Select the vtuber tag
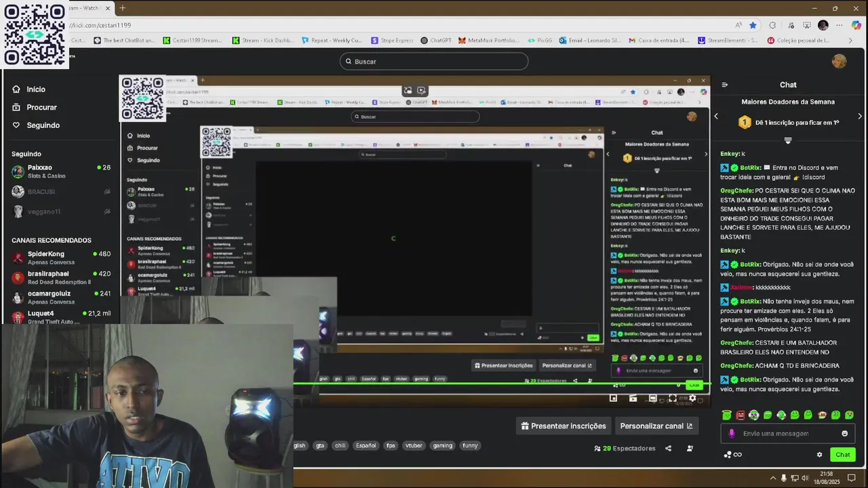868x488 pixels. click(414, 445)
